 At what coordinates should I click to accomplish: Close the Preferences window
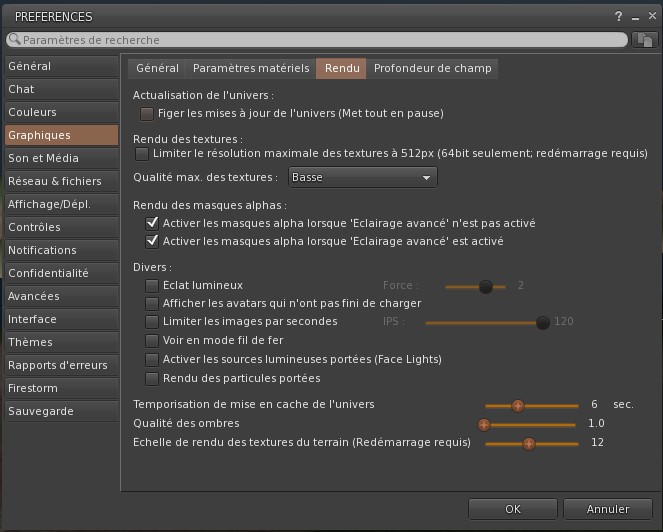(649, 17)
